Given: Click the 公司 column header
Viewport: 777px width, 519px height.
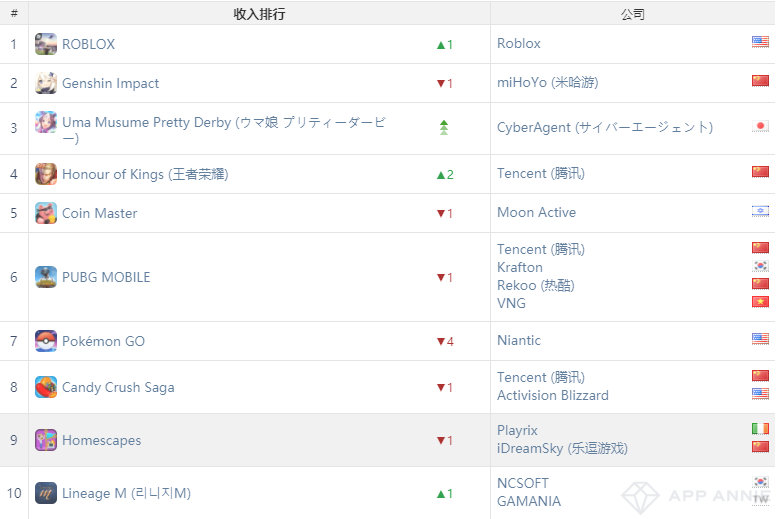Looking at the screenshot, I should tap(632, 13).
